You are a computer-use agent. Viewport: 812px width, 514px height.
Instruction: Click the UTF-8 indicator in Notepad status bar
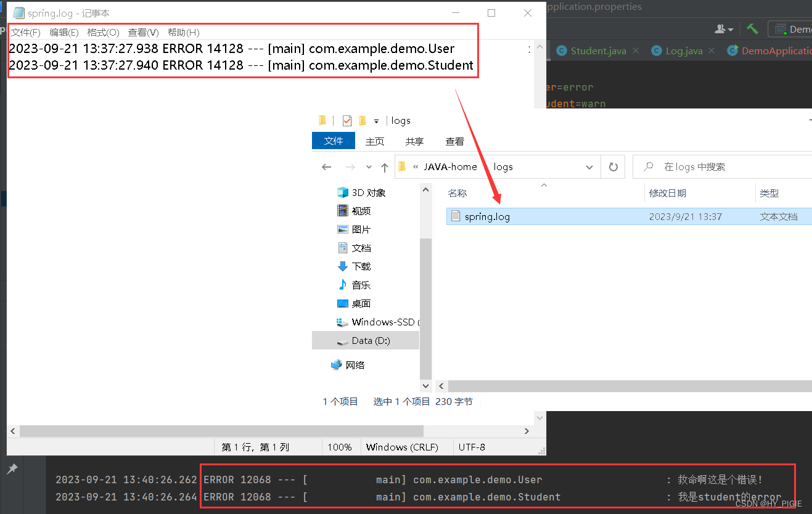tap(471, 447)
